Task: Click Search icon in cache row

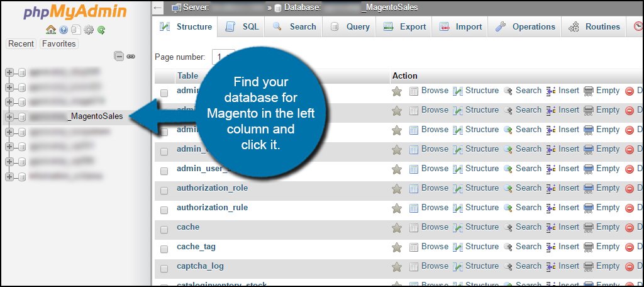Action: pyautogui.click(x=508, y=228)
